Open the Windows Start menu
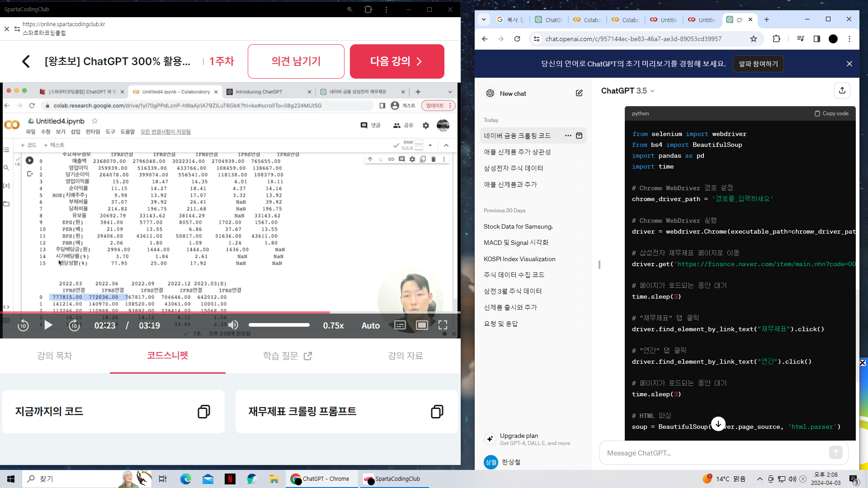868x488 pixels. pos(11,479)
